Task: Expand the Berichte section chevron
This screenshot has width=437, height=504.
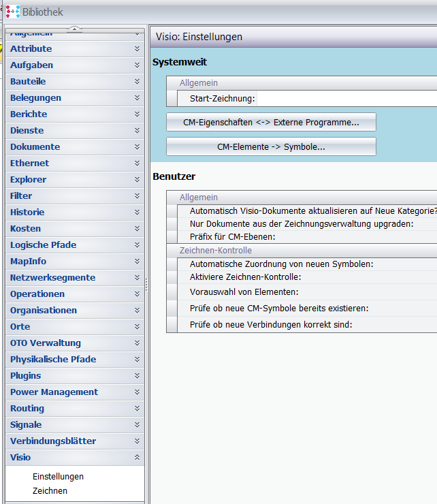Action: click(137, 114)
